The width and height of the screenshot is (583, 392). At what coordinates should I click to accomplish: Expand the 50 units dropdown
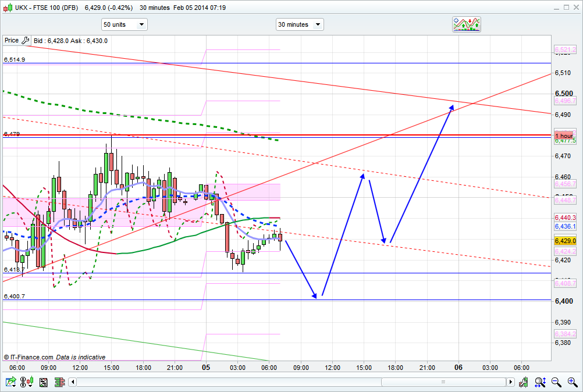(124, 24)
